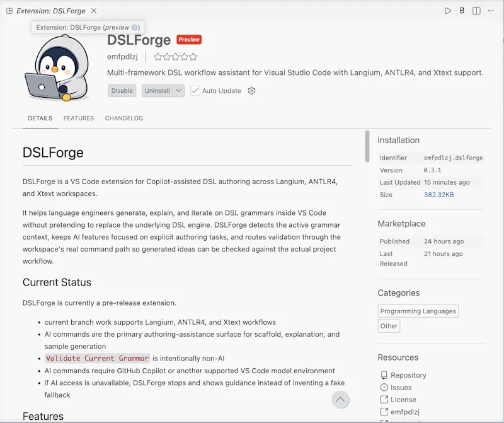504x423 pixels.
Task: Switch to the CHANGELOG tab
Action: pyautogui.click(x=124, y=118)
